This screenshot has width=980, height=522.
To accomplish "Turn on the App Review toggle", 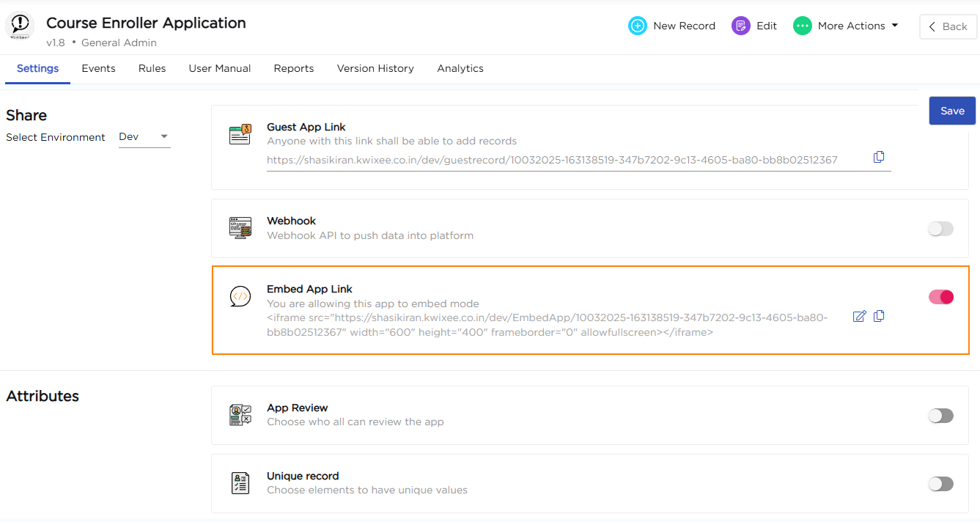I will point(940,416).
